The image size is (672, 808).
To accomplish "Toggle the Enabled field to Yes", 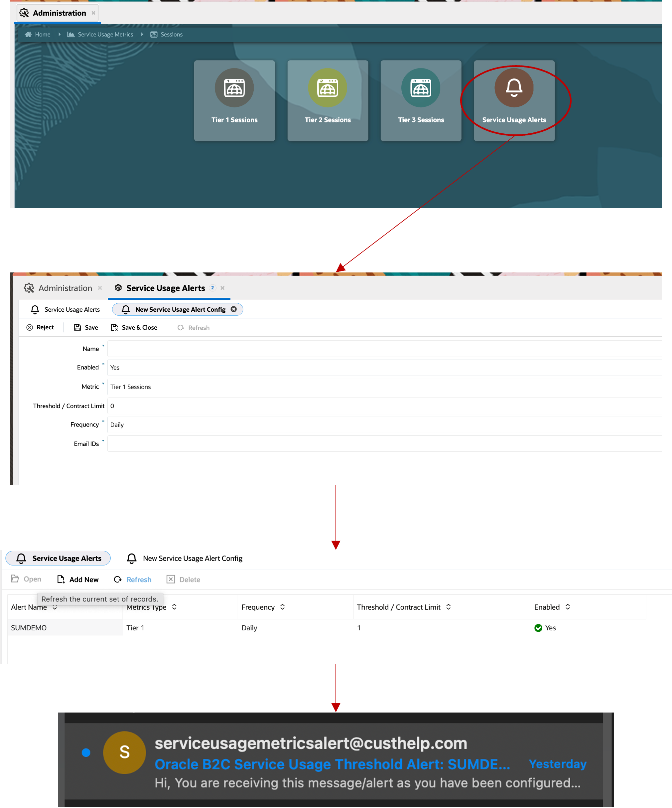I will coord(115,367).
